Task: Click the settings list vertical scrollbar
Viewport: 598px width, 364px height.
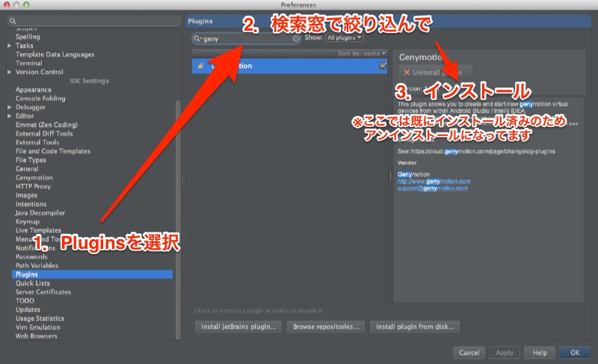Action: pyautogui.click(x=178, y=219)
